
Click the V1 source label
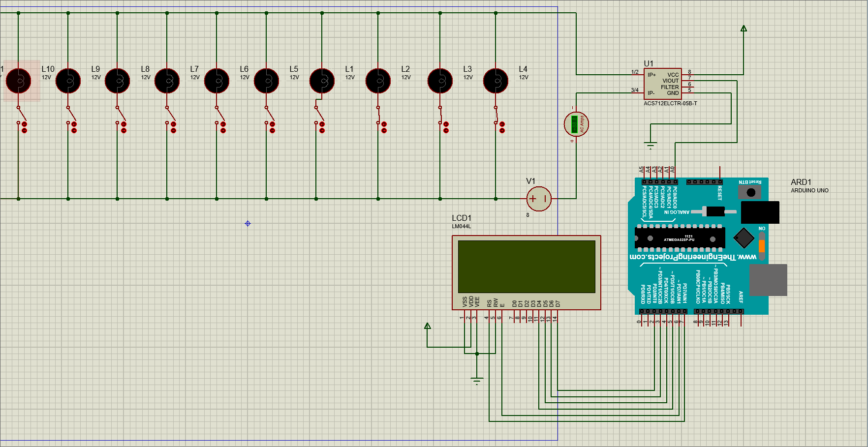coord(531,181)
